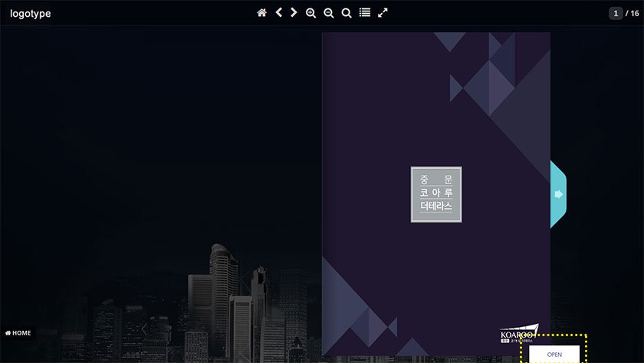The width and height of the screenshot is (644, 363).
Task: Show the table of contents list
Action: coord(365,13)
